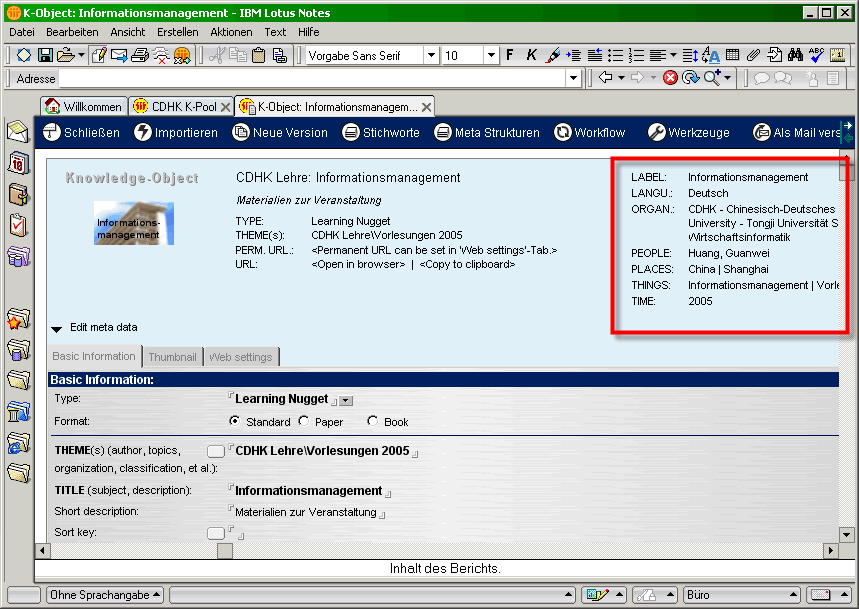Click the Workflow action button
Screen dimensions: 859x609
point(589,132)
